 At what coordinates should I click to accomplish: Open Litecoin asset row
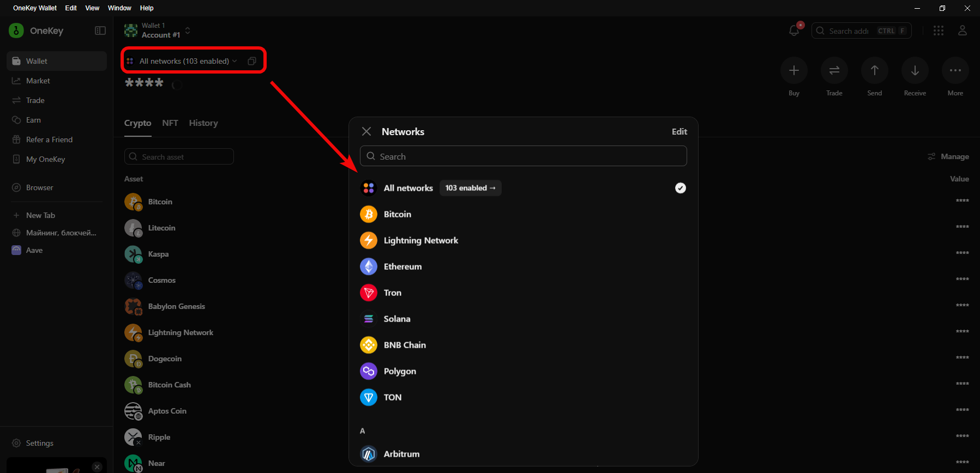pyautogui.click(x=546, y=228)
